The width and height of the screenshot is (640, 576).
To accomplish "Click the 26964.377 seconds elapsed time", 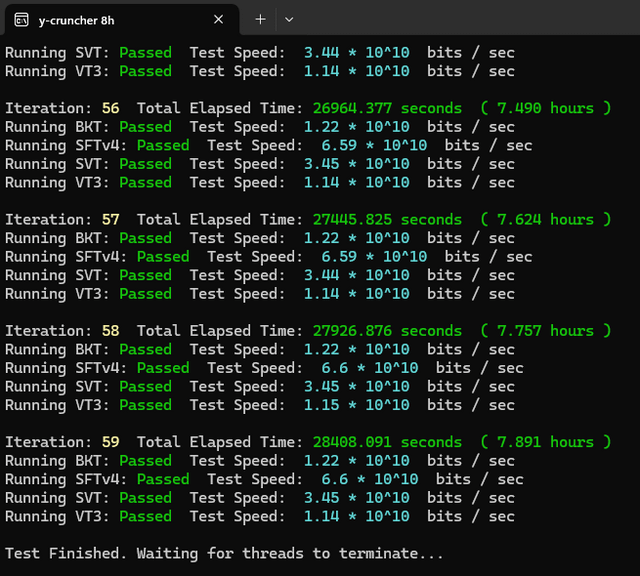I will (387, 108).
